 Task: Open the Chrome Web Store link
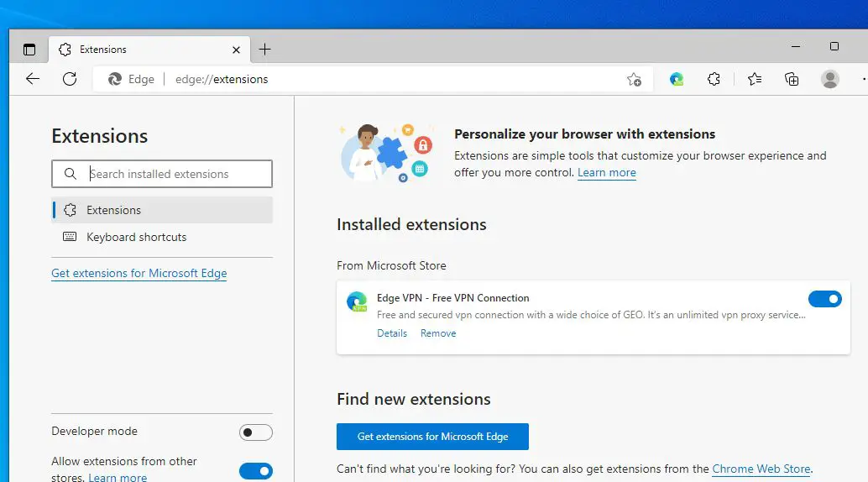coord(761,469)
